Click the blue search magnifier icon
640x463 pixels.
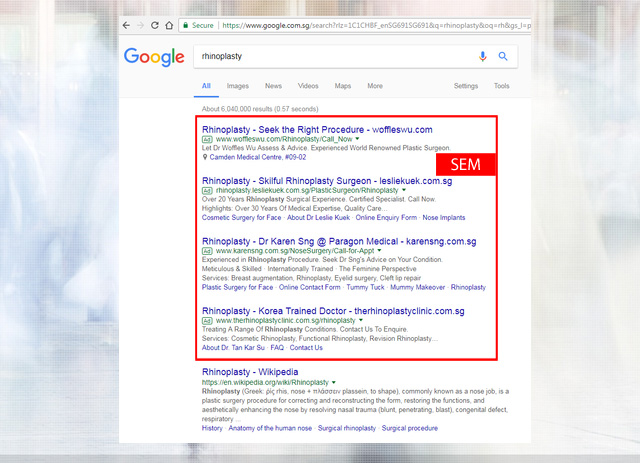click(503, 56)
